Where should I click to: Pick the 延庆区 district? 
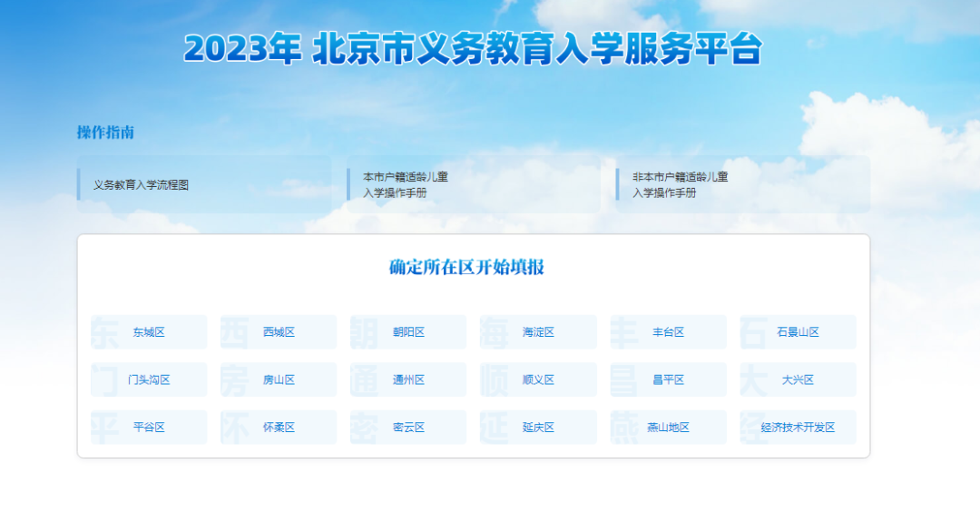click(538, 428)
